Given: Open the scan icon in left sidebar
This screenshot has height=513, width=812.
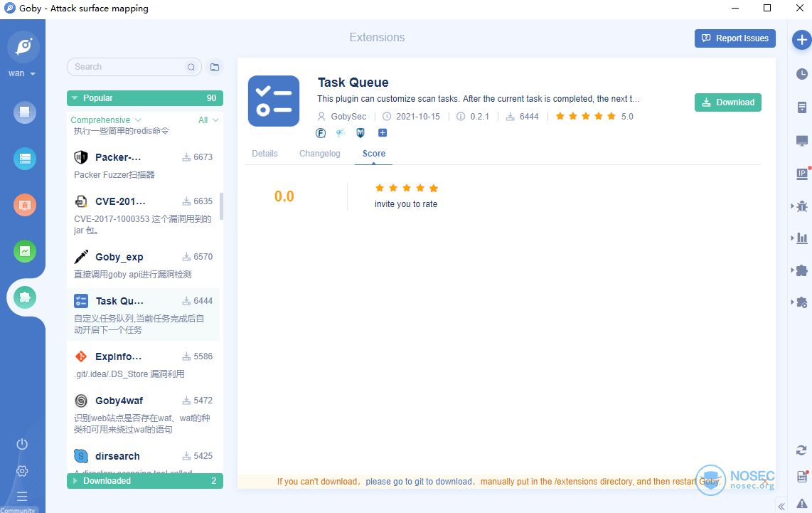Looking at the screenshot, I should [x=24, y=112].
